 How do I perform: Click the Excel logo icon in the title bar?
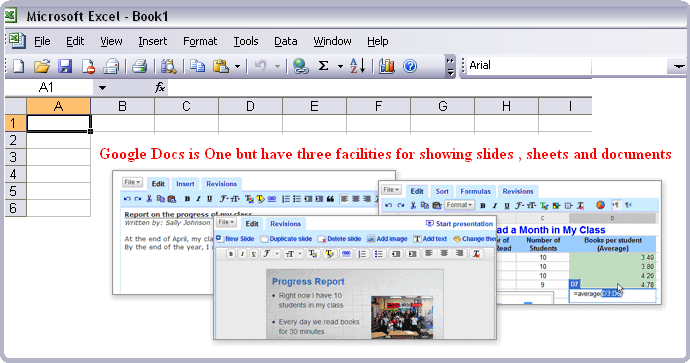(11, 16)
